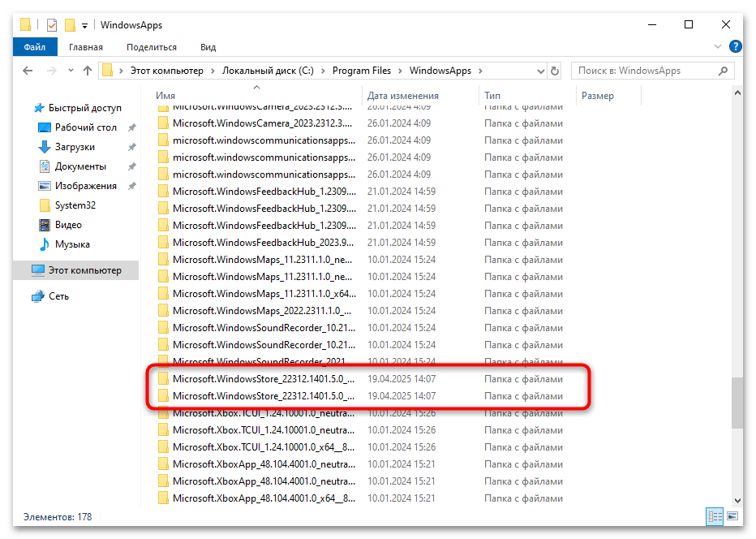Click scrollbar up arrow
This screenshot has width=756, height=539.
(737, 93)
